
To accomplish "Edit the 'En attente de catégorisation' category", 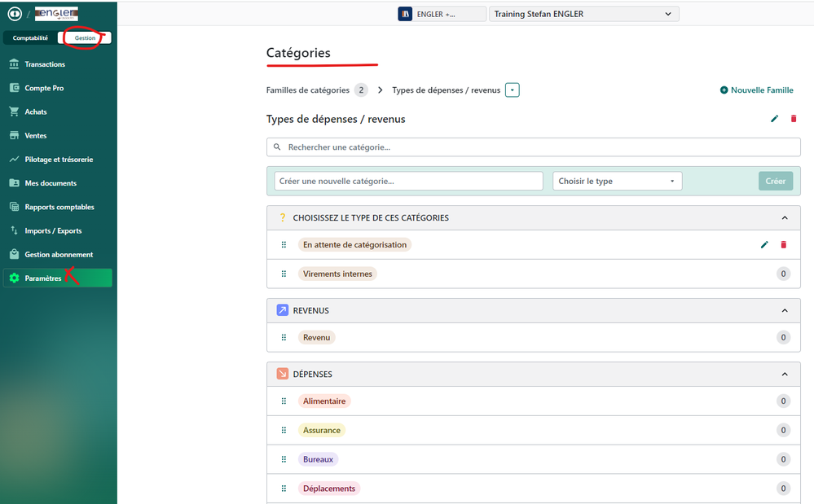I will [764, 244].
